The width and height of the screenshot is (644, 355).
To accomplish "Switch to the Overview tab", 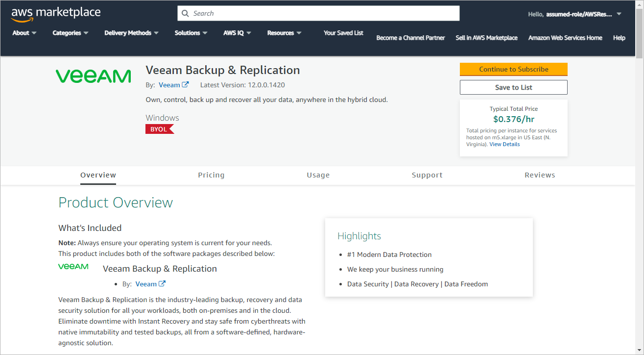I will click(98, 175).
